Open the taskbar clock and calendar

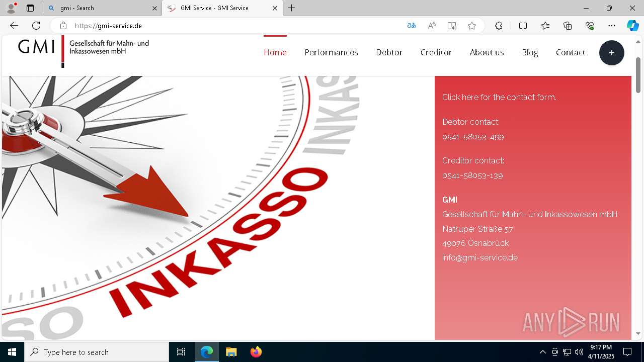(x=601, y=352)
